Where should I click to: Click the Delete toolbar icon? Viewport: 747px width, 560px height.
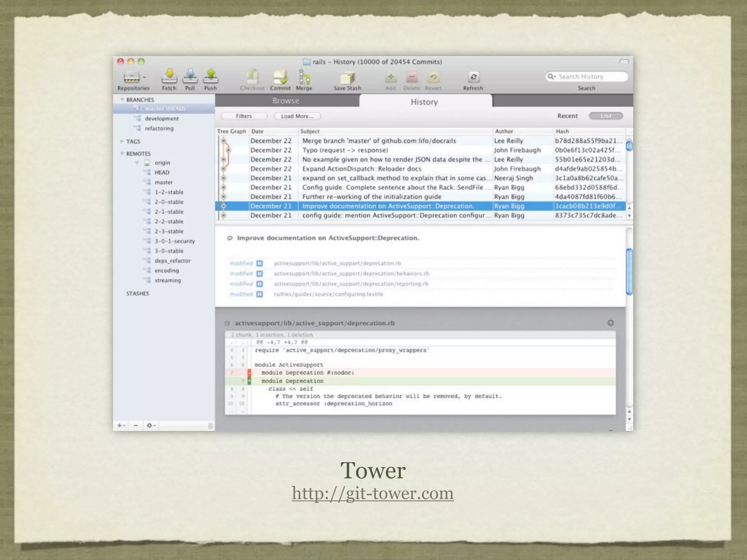click(x=412, y=77)
